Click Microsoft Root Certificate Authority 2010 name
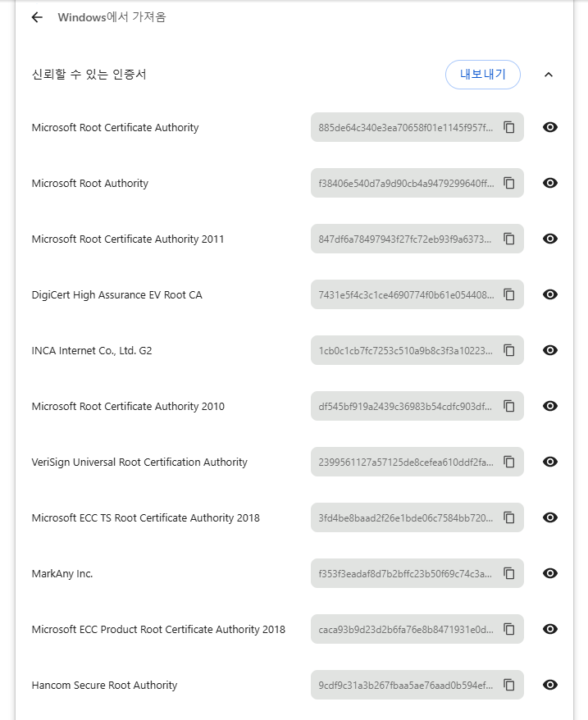 coord(128,407)
